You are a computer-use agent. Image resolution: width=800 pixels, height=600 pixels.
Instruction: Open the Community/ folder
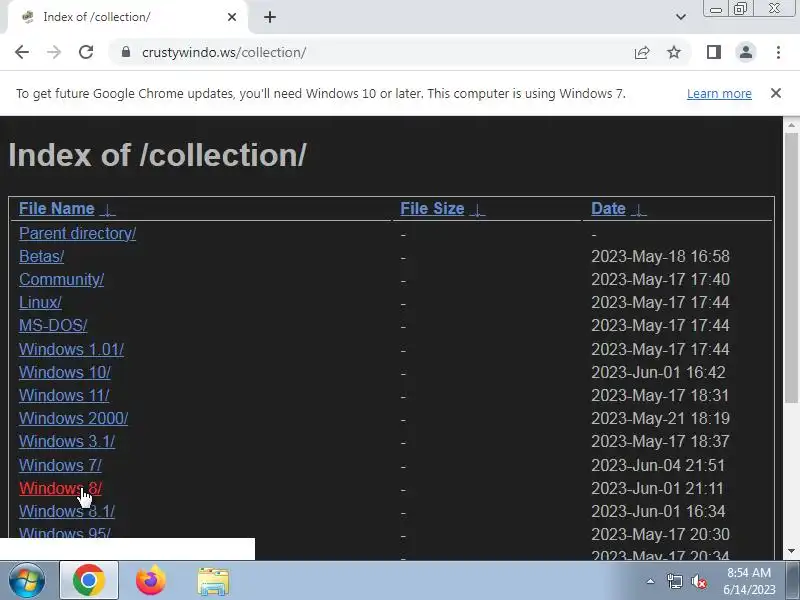pos(61,280)
